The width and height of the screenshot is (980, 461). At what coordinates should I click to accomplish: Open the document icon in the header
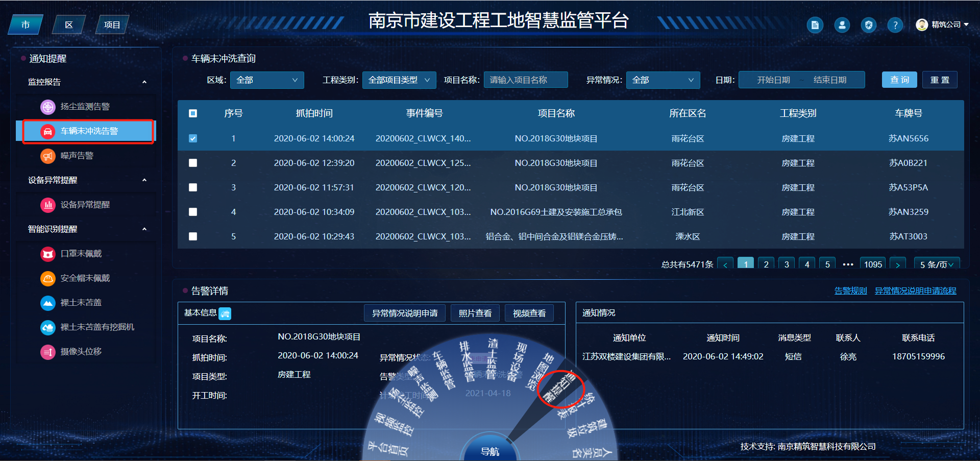pyautogui.click(x=815, y=25)
